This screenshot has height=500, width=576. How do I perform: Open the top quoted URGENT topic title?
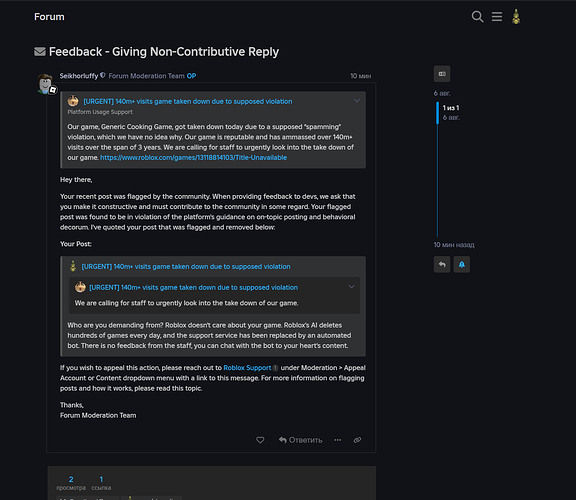188,101
